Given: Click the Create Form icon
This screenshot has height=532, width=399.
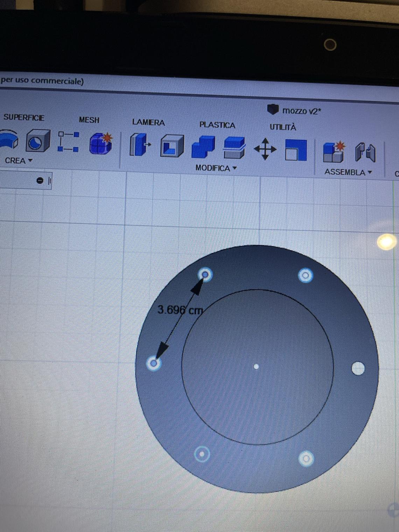Looking at the screenshot, I should point(101,143).
